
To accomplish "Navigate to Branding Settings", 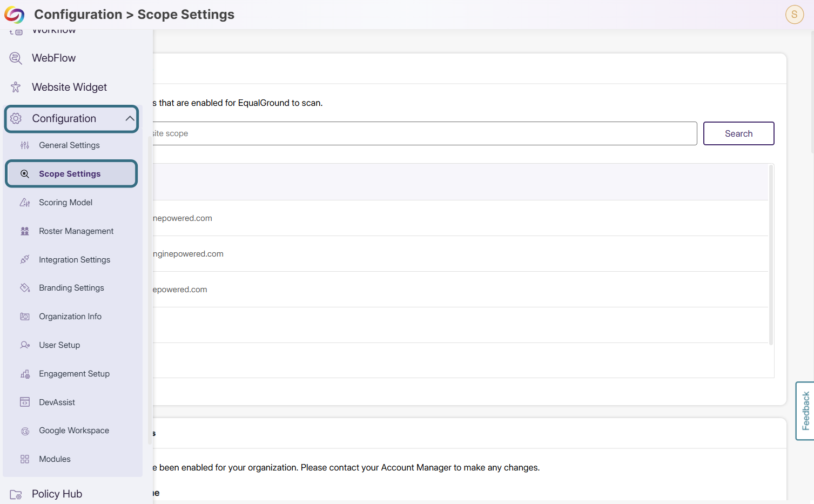I will 71,288.
